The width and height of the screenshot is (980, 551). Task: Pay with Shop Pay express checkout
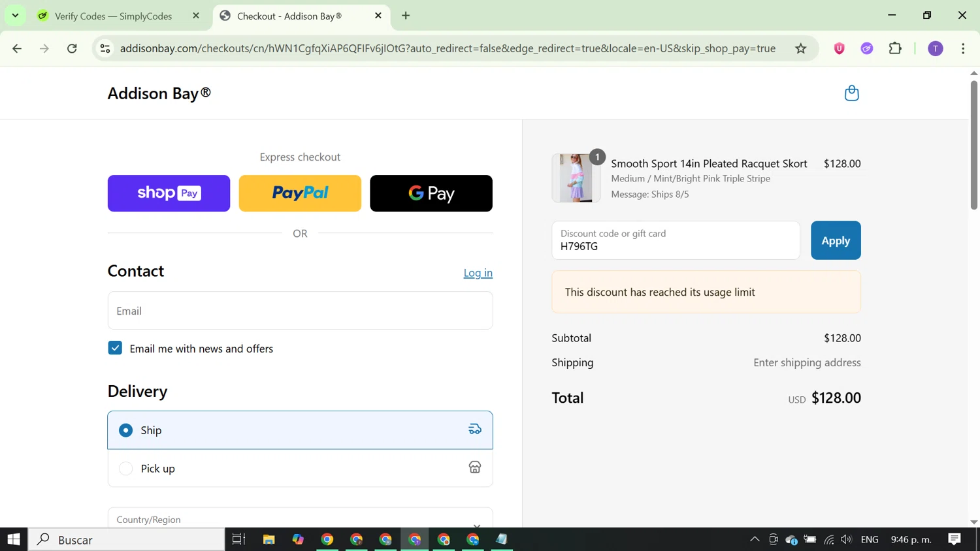click(x=169, y=193)
